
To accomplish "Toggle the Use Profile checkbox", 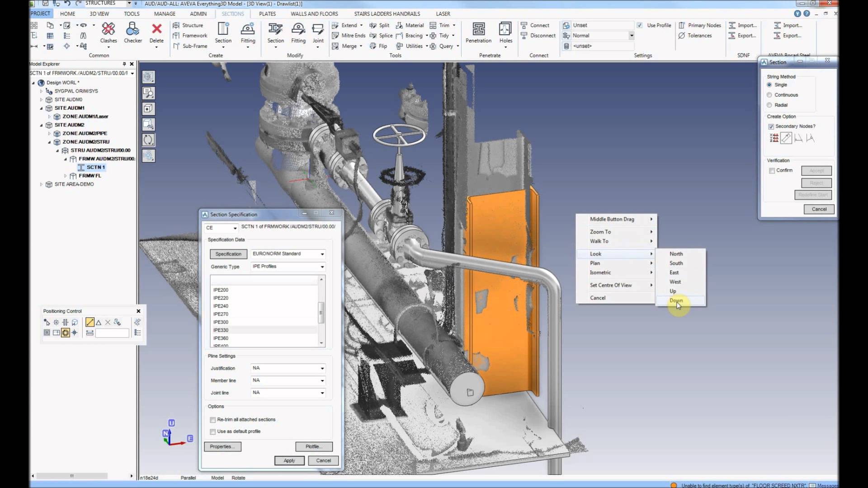I will [x=640, y=25].
